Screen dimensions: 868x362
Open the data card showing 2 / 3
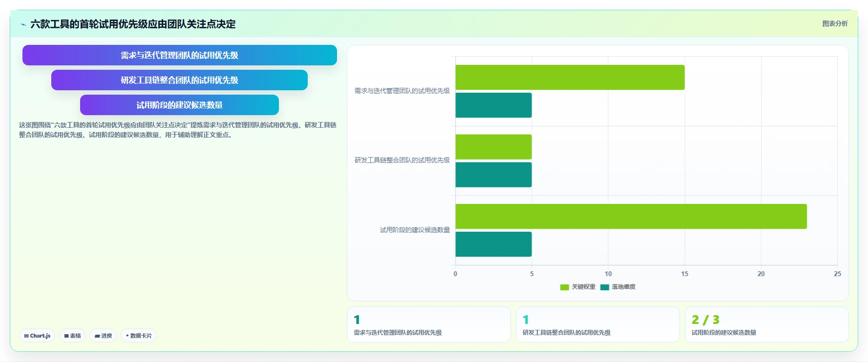click(x=767, y=324)
